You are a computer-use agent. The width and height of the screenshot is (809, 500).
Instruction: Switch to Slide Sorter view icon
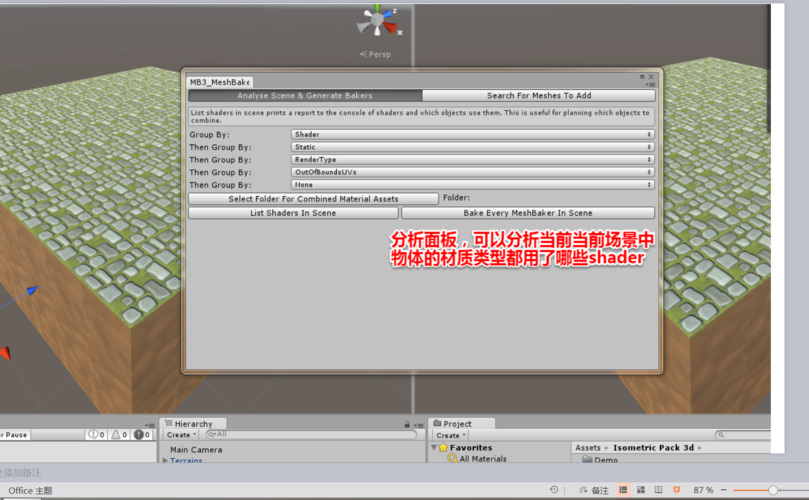pyautogui.click(x=641, y=490)
